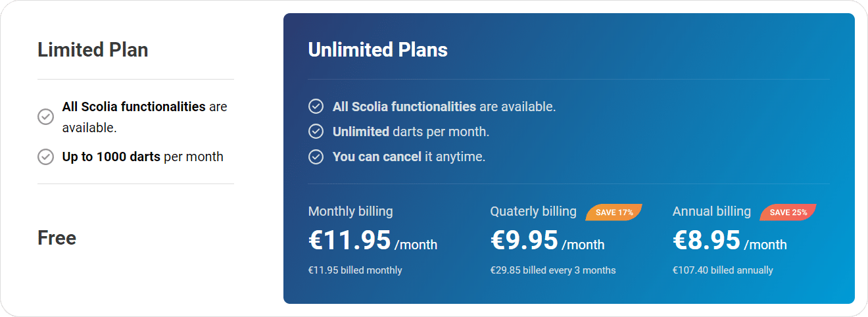Viewport: 868px width, 317px height.
Task: Click the €8.95 /month price
Action: [x=730, y=241]
